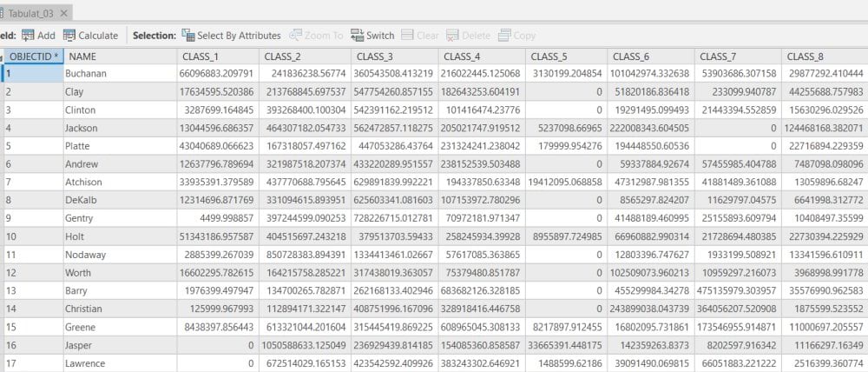
Task: Click the Christian name cell
Action: tap(122, 309)
